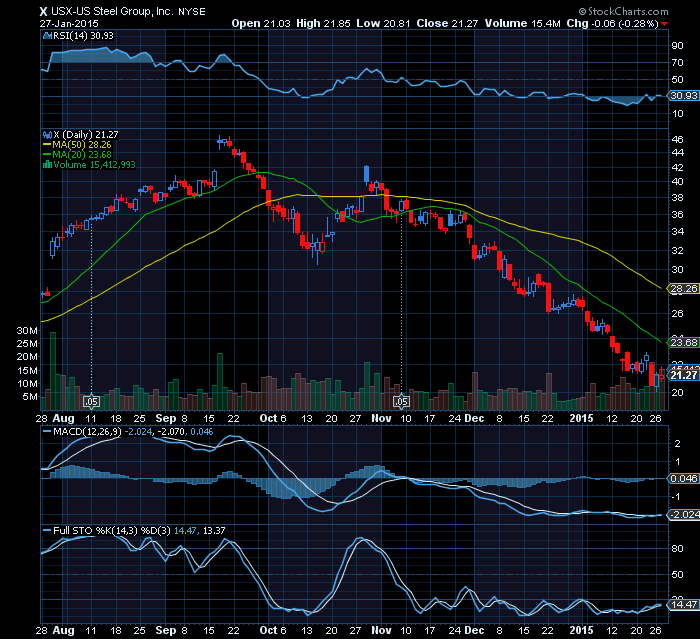Click the Dec label on the bottom date axis

pos(474,630)
